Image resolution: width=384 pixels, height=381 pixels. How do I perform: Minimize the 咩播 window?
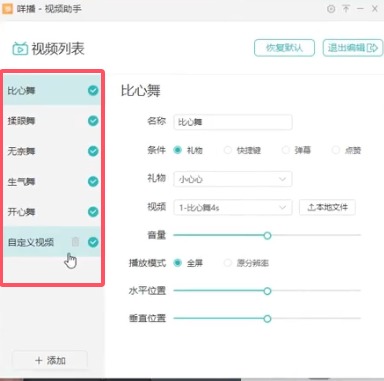[360, 9]
